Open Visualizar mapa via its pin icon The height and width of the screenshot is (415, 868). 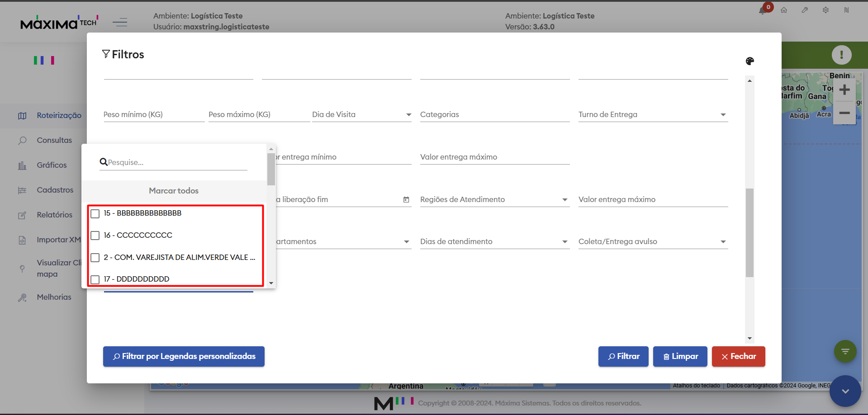pyautogui.click(x=22, y=269)
